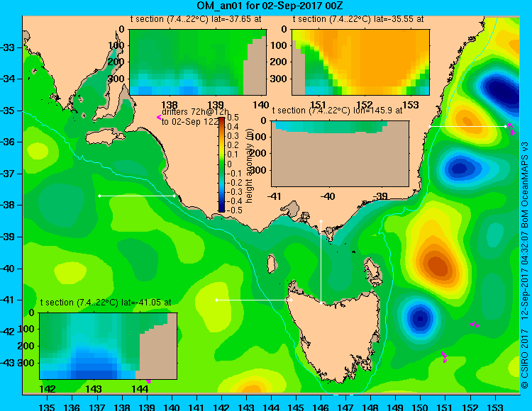Click the vertical CSIRO OceanMAPS copyright text
Viewport: 532px width, 411px height.
coord(525,265)
